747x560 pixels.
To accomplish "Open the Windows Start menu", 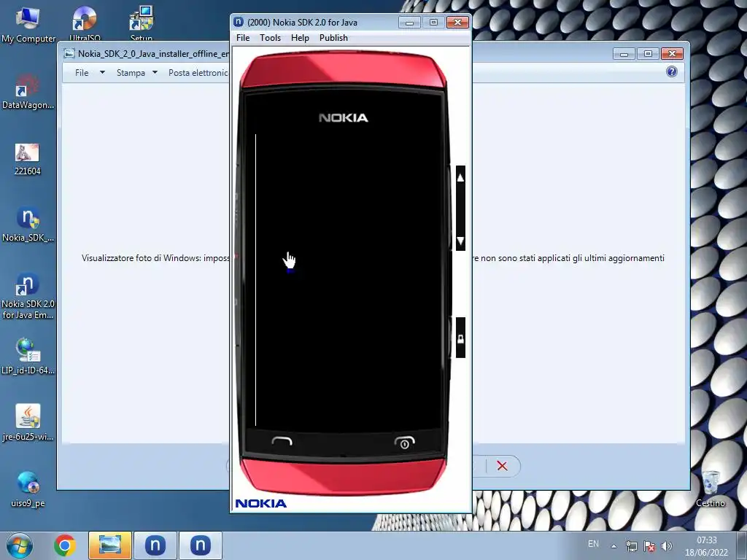I will (20, 545).
